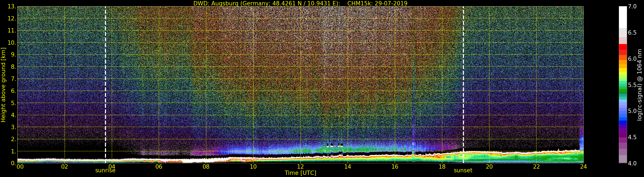Viewport: 644px width, 177px height.
Task: Click the 'Height above ground [km]' axis label
Action: (3, 85)
